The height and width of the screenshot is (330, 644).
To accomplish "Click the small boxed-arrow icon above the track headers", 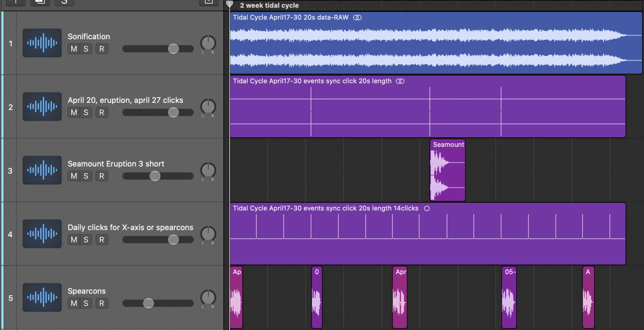I will pyautogui.click(x=208, y=2).
